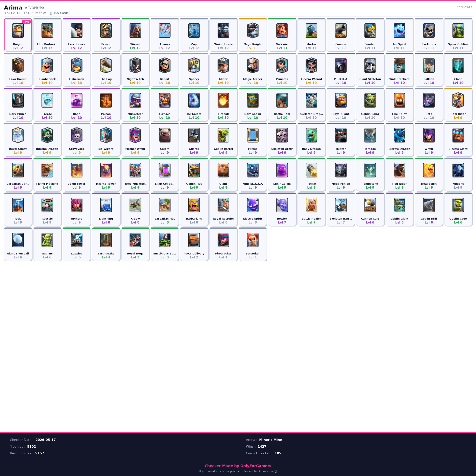Pick the Ice Spirit card image
This screenshot has height=476, width=476.
(399, 31)
